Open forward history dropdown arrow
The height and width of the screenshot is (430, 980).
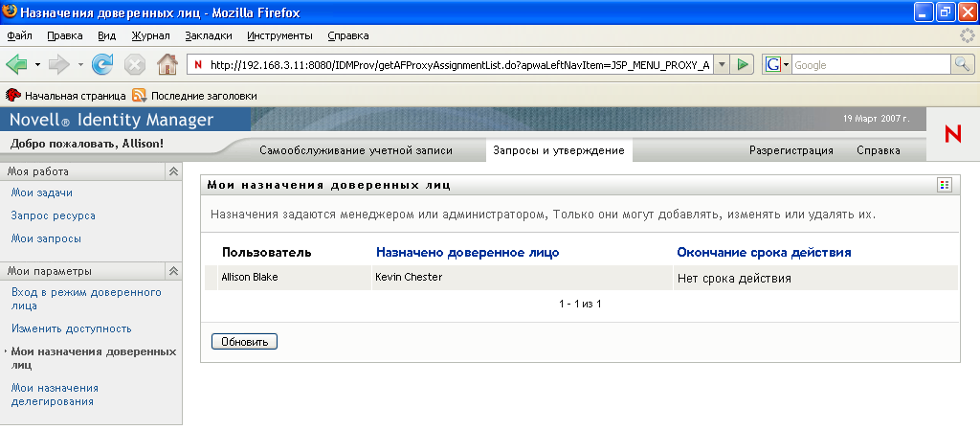click(x=80, y=65)
